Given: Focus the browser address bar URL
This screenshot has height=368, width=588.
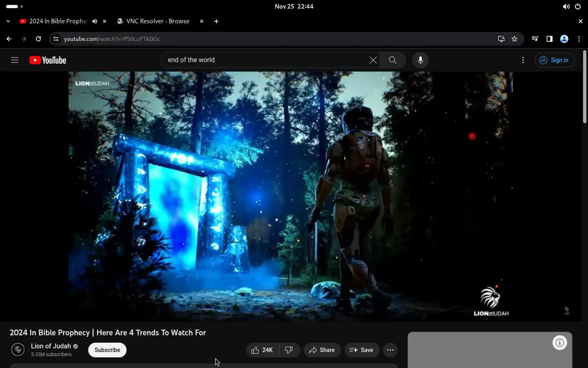Looking at the screenshot, I should (112, 39).
